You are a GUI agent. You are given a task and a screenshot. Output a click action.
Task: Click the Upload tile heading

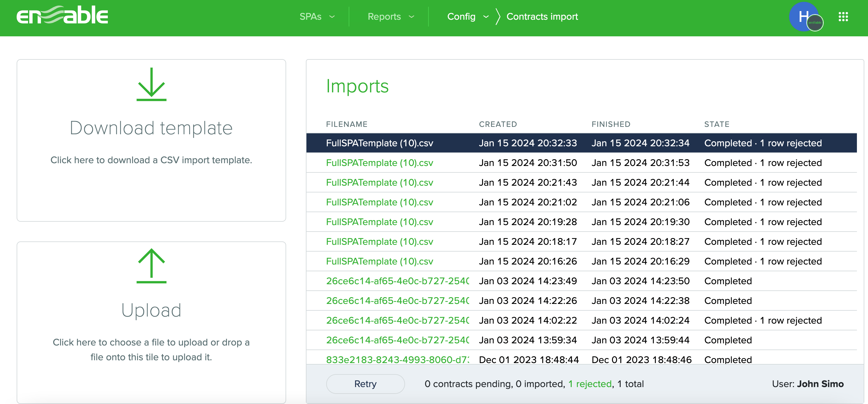151,310
